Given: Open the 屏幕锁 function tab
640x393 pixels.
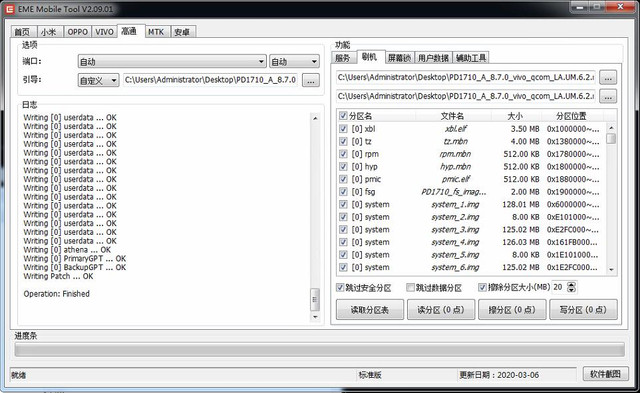Looking at the screenshot, I should click(x=399, y=58).
